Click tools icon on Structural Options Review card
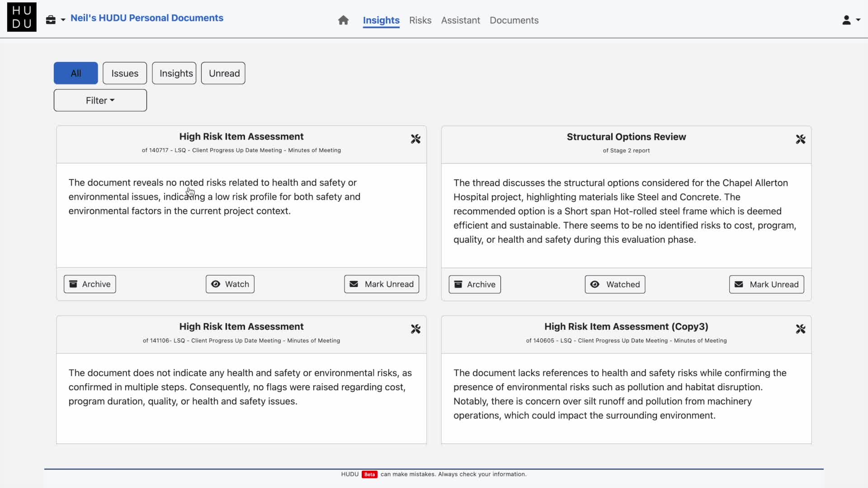Image resolution: width=868 pixels, height=488 pixels. (x=800, y=139)
